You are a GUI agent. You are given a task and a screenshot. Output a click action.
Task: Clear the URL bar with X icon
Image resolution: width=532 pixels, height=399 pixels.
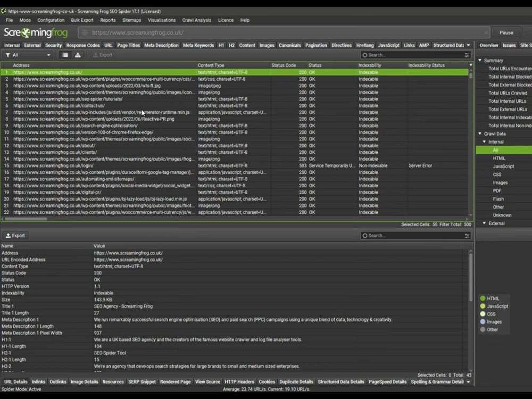pyautogui.click(x=486, y=32)
